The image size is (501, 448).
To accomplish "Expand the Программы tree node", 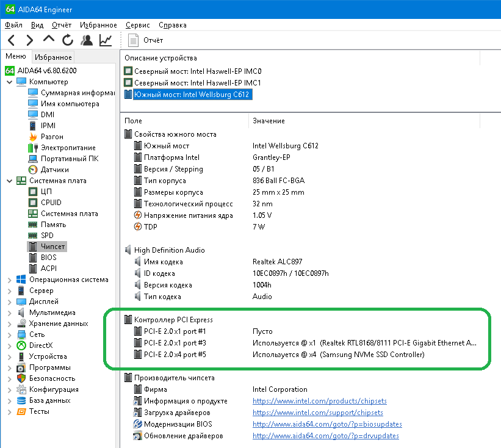I will click(10, 368).
